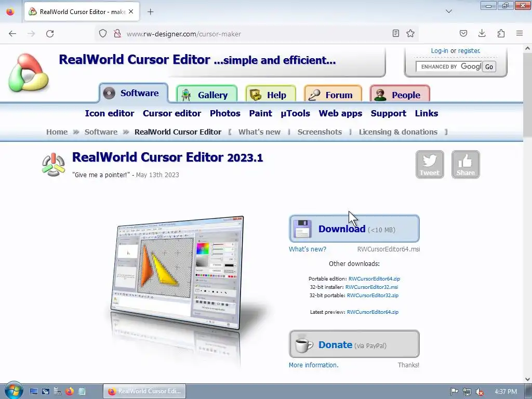Click the scrollbar down arrow
This screenshot has height=399, width=532.
[x=527, y=379]
